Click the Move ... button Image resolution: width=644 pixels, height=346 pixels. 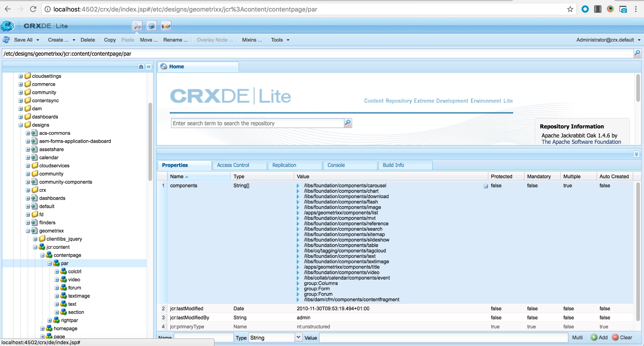pyautogui.click(x=149, y=40)
